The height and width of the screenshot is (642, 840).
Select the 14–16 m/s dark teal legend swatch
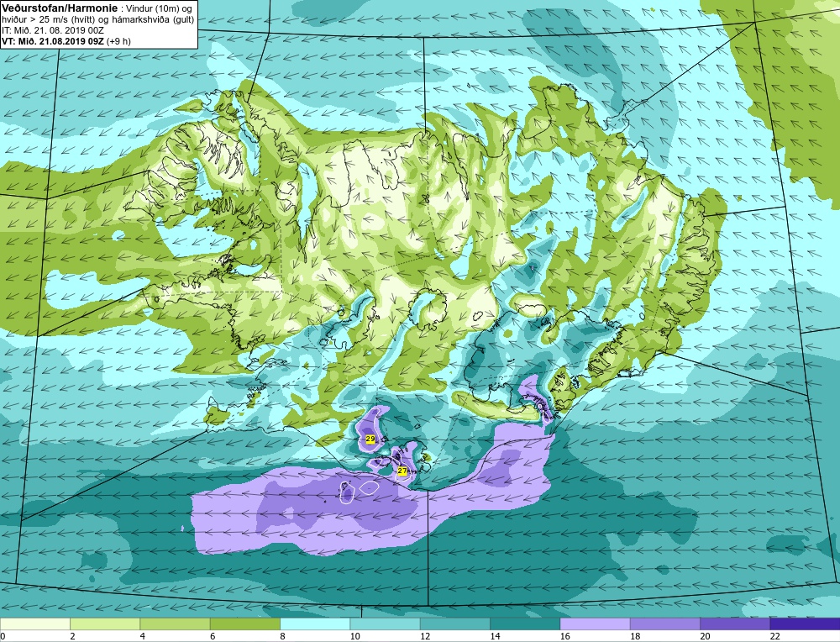525,624
